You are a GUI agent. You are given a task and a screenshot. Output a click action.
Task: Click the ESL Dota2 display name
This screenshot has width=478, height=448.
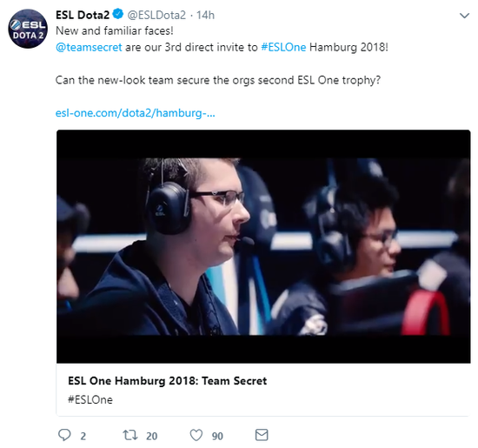coord(83,15)
